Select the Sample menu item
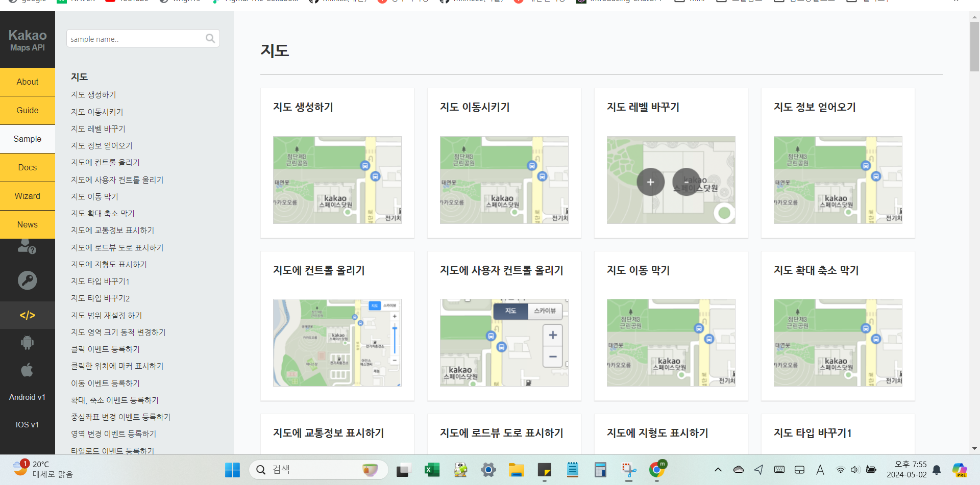The width and height of the screenshot is (980, 485). click(28, 139)
